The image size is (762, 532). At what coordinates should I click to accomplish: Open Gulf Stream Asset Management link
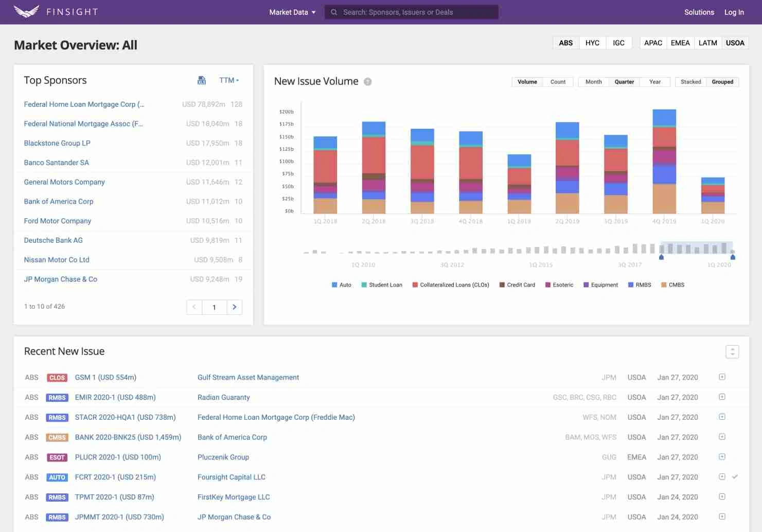coord(248,377)
